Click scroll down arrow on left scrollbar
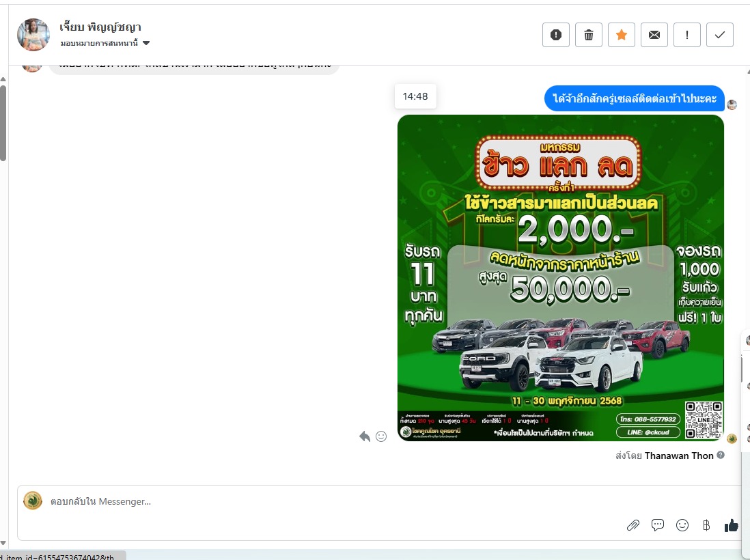This screenshot has width=750, height=560. 3,543
